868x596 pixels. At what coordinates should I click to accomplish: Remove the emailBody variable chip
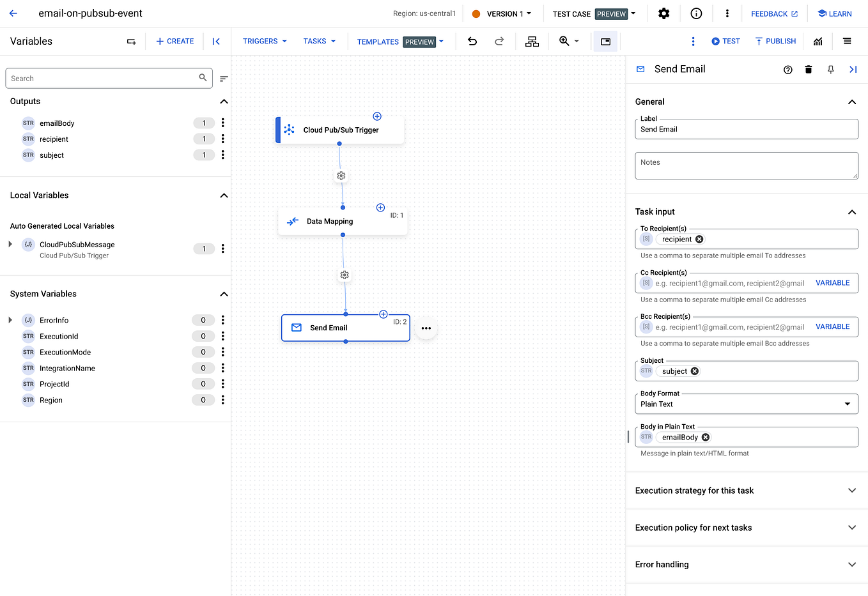click(x=705, y=437)
